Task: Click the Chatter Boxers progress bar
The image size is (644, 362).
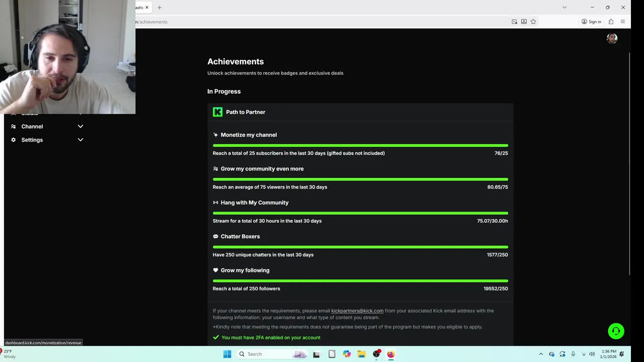Action: click(x=360, y=247)
